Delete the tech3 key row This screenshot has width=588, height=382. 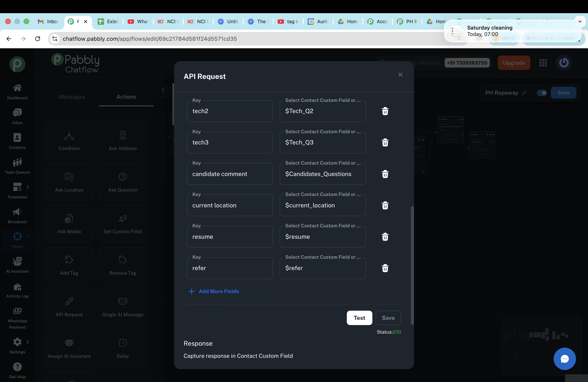coord(385,142)
